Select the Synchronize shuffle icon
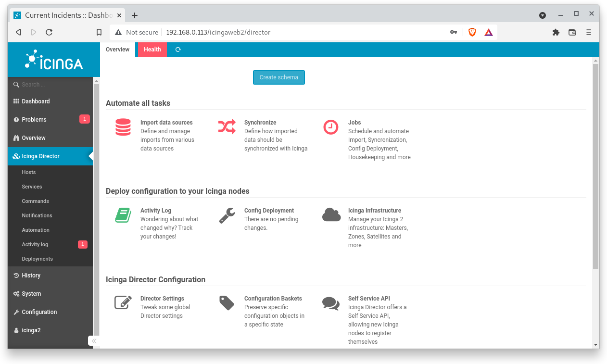 tap(227, 127)
